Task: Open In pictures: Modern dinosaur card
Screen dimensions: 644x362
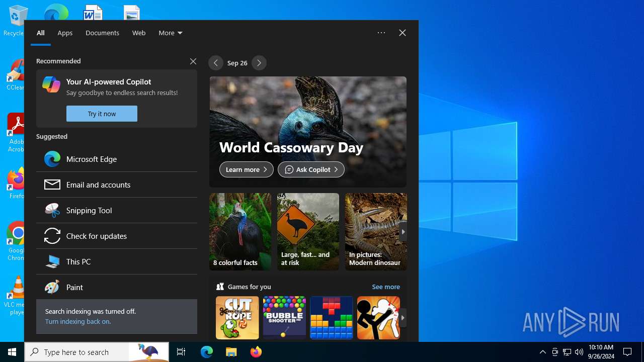Action: tap(376, 232)
